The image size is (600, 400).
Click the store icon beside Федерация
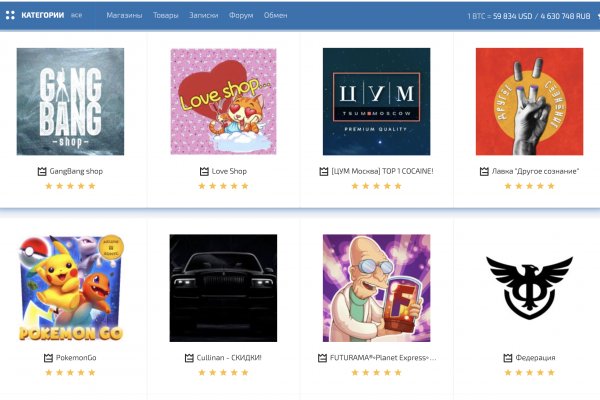coord(506,358)
